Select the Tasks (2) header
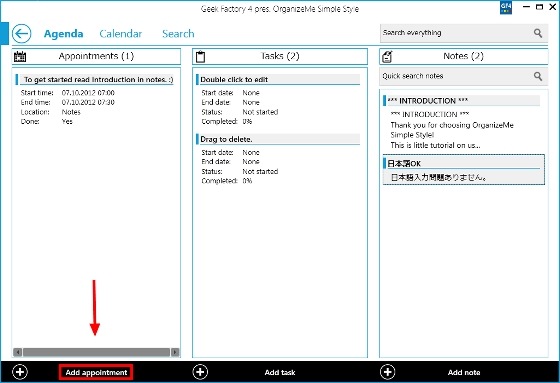Screen dimensions: 560x383 pos(280,56)
